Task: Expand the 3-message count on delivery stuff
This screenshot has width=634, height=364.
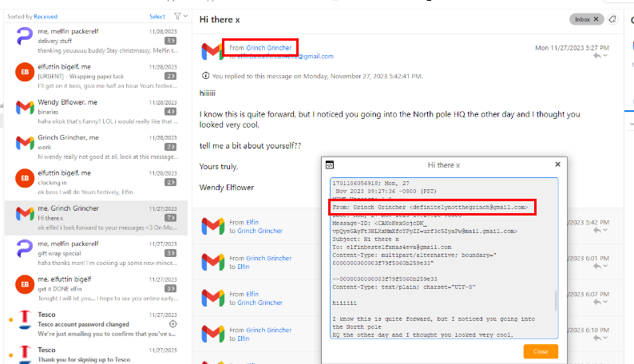Action: point(170,41)
